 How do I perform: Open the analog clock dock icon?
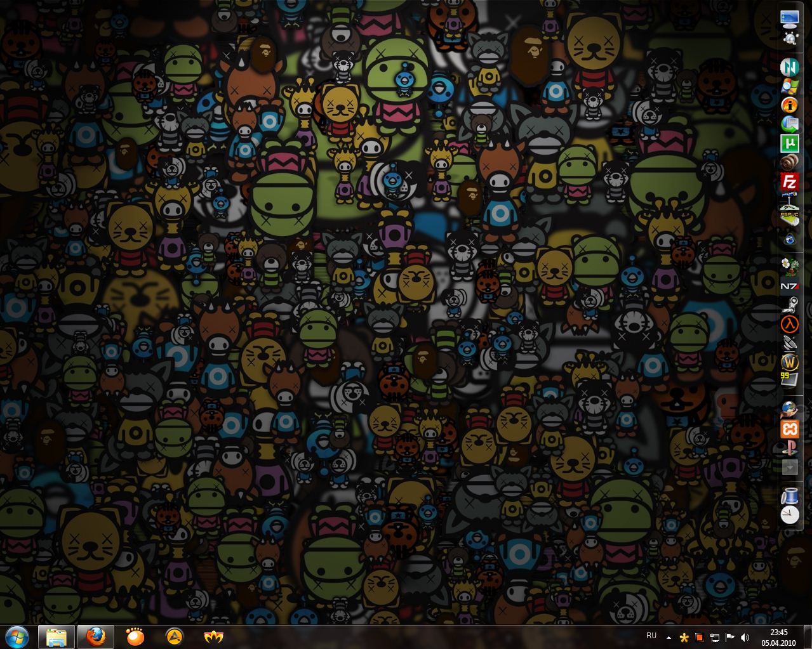pyautogui.click(x=790, y=515)
